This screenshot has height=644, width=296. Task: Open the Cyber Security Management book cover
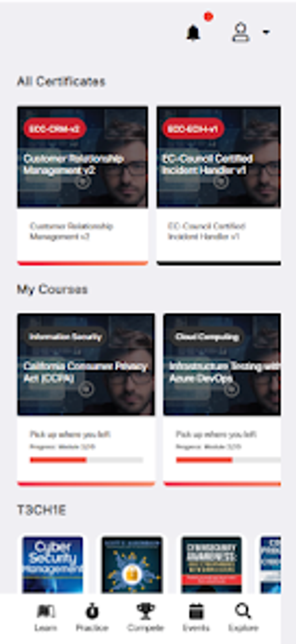click(x=53, y=564)
